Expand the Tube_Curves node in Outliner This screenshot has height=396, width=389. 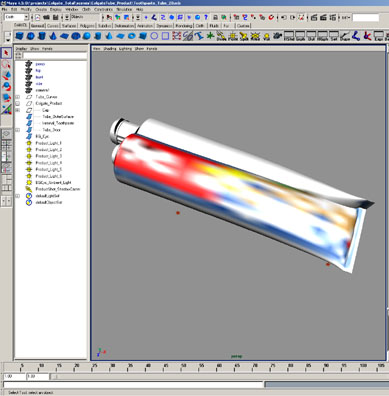[18, 97]
